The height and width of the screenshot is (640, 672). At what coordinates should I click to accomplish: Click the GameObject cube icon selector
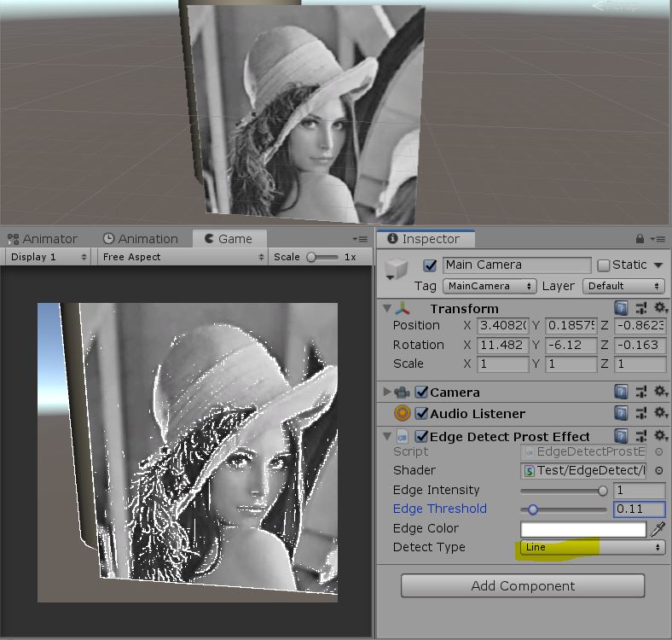[x=396, y=269]
